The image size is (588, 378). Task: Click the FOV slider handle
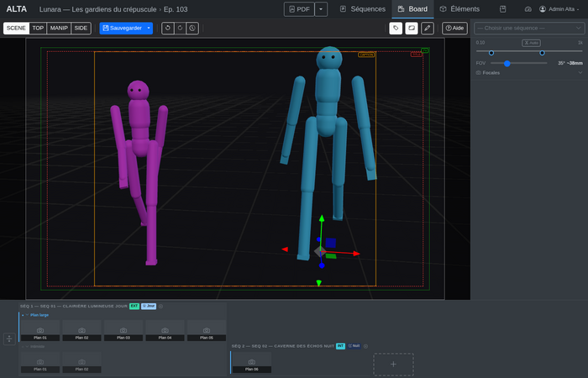click(x=507, y=63)
